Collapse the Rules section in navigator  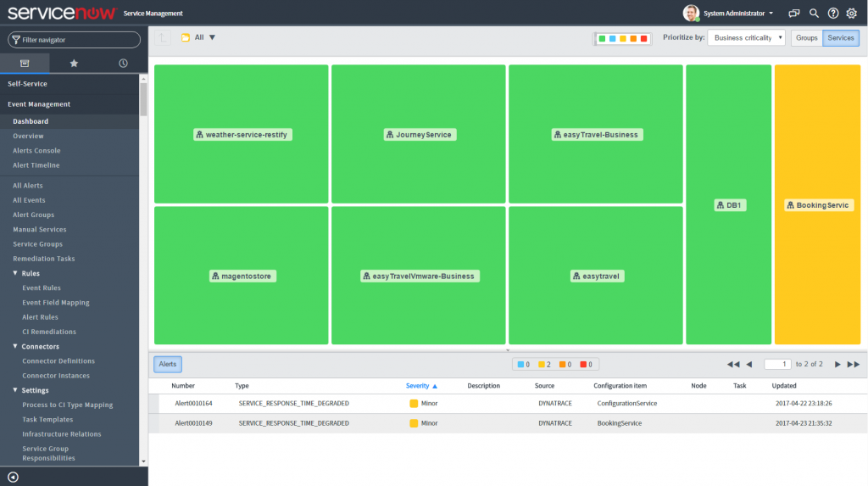[x=14, y=273]
